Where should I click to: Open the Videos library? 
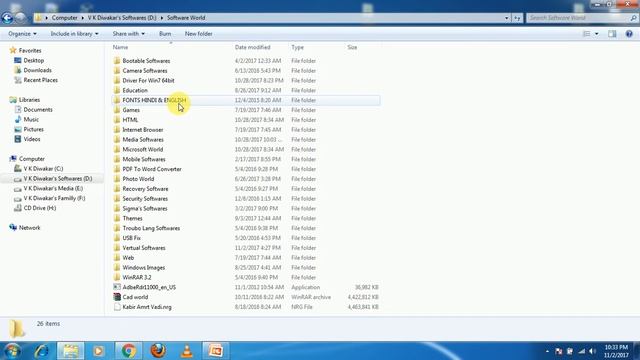click(31, 139)
